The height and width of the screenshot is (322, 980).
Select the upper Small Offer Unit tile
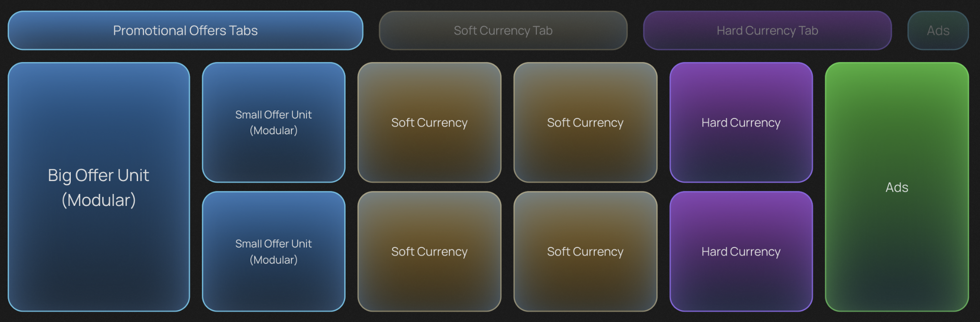click(273, 122)
